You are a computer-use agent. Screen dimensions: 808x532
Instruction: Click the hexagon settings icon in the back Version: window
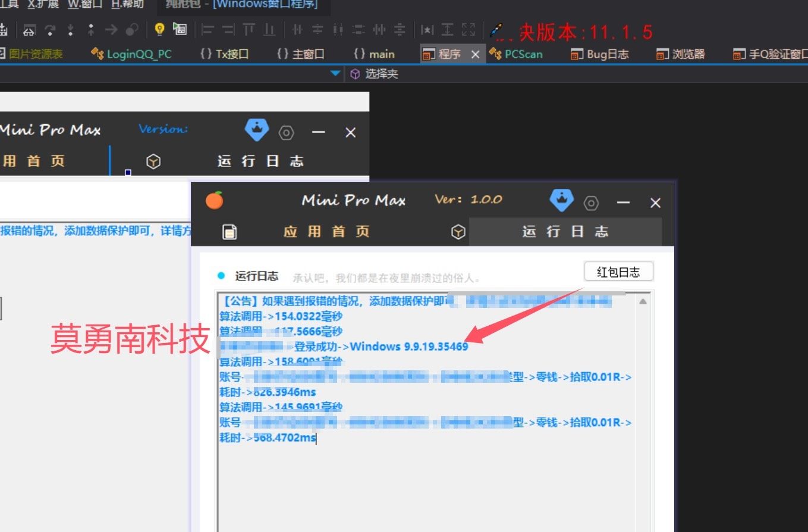point(287,133)
